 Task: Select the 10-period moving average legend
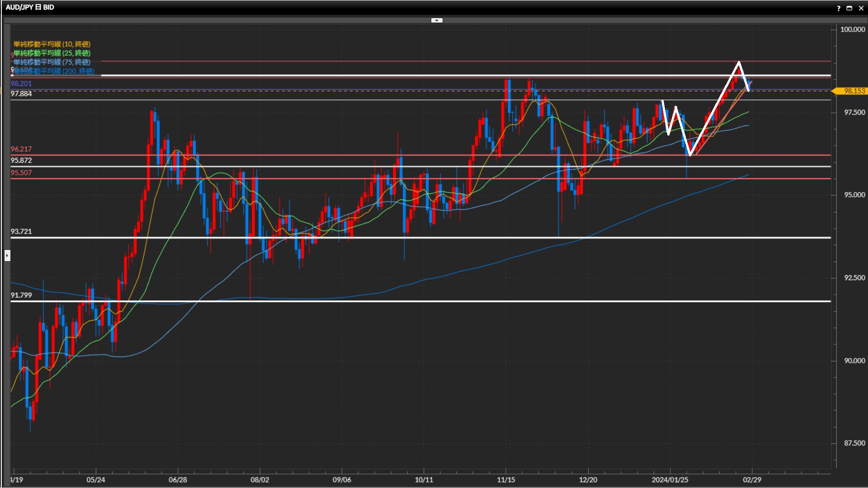pos(52,44)
